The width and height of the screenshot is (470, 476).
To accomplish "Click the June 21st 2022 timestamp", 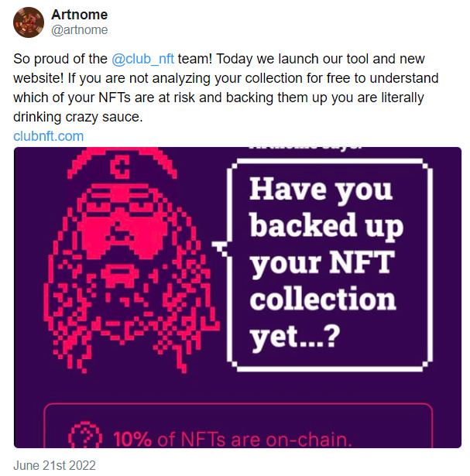I will tap(54, 466).
